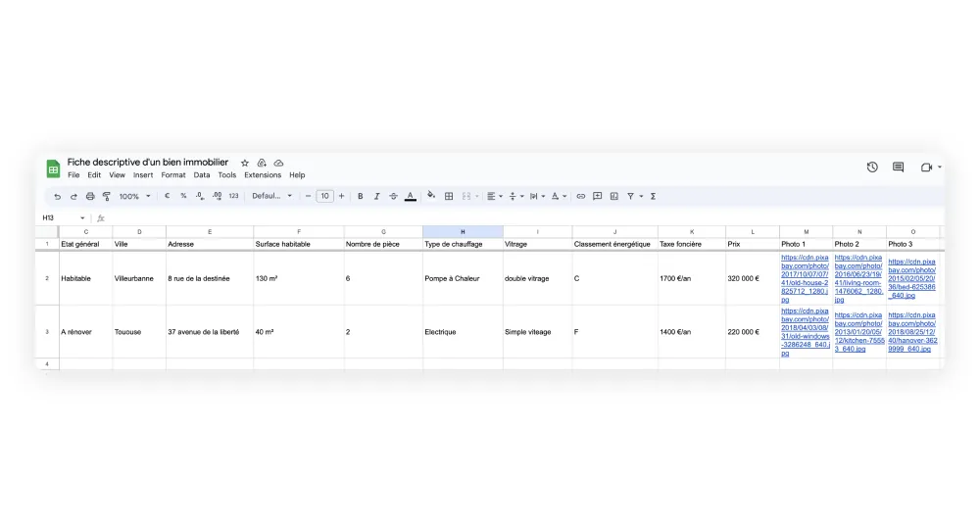Open the Extensions menu
This screenshot has height=526, width=980.
263,175
